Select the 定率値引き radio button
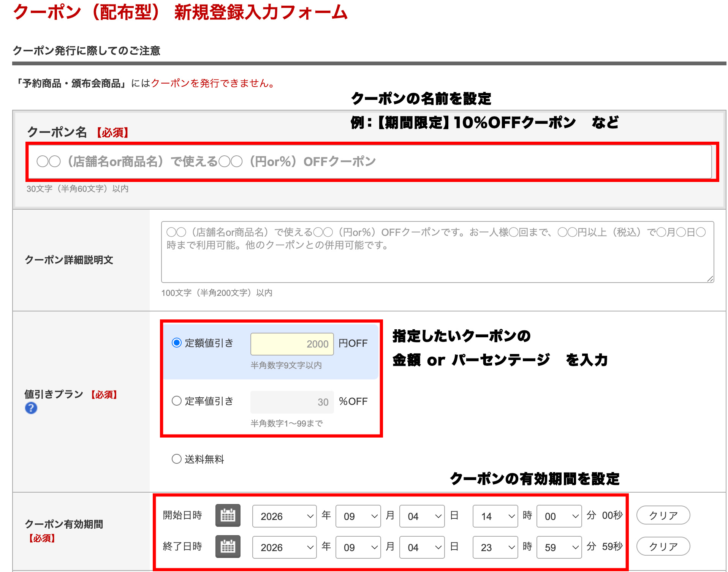The height and width of the screenshot is (572, 728). pyautogui.click(x=177, y=401)
